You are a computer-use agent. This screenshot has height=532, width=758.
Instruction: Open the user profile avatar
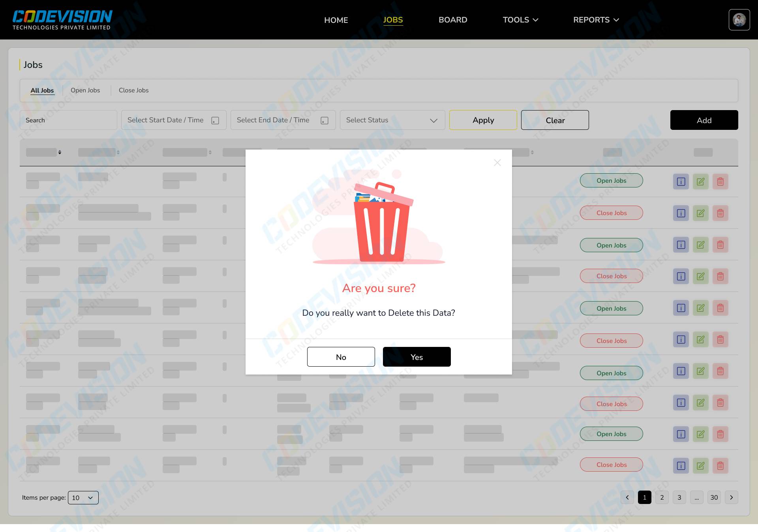[x=739, y=20]
